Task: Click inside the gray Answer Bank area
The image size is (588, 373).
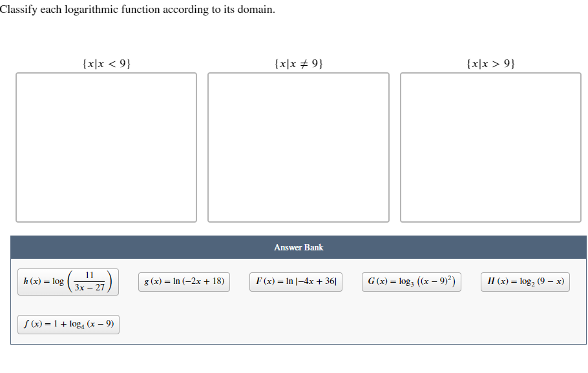Action: [x=298, y=303]
